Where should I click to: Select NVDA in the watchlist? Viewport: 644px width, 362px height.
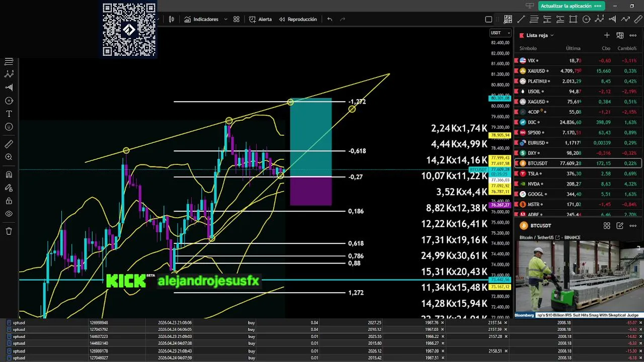(x=578, y=184)
